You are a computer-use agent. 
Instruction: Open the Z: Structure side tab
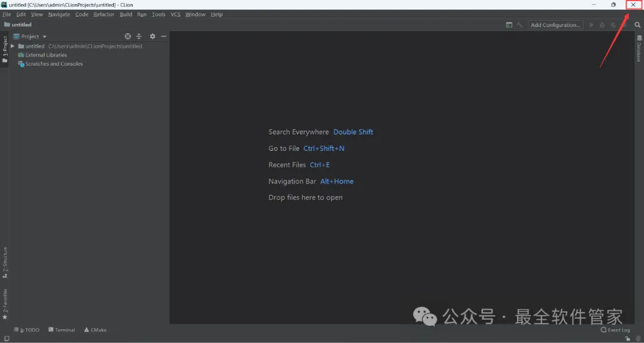(5, 262)
